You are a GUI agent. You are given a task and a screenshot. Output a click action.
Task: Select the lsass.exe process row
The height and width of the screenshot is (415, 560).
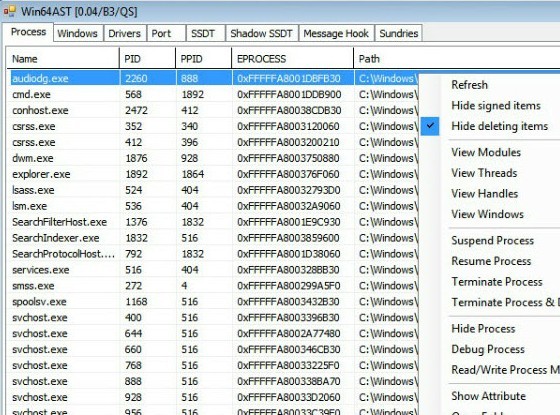(214, 190)
